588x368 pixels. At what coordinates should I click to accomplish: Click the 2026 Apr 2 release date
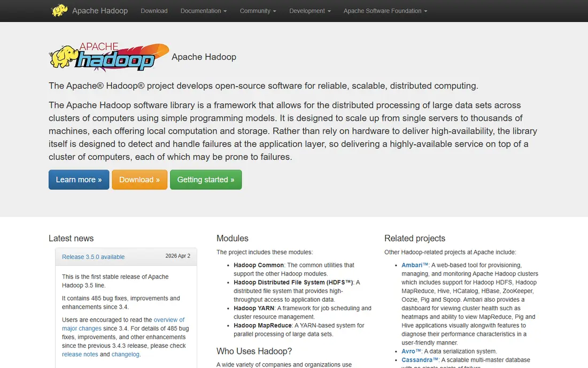pos(178,256)
